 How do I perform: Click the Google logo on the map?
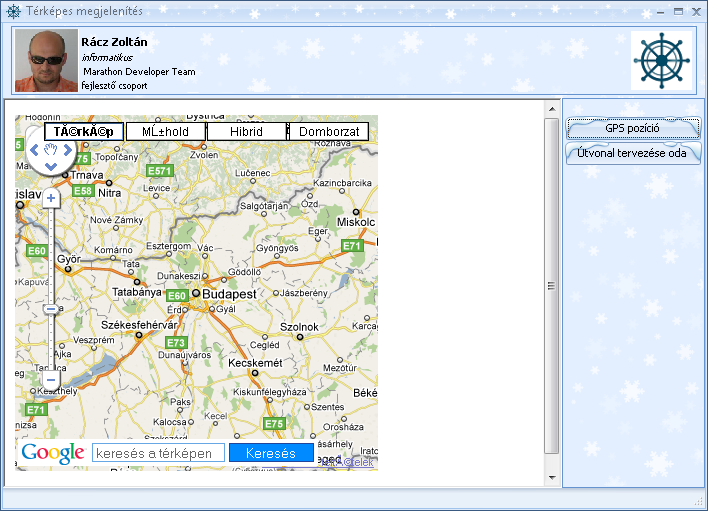click(53, 453)
